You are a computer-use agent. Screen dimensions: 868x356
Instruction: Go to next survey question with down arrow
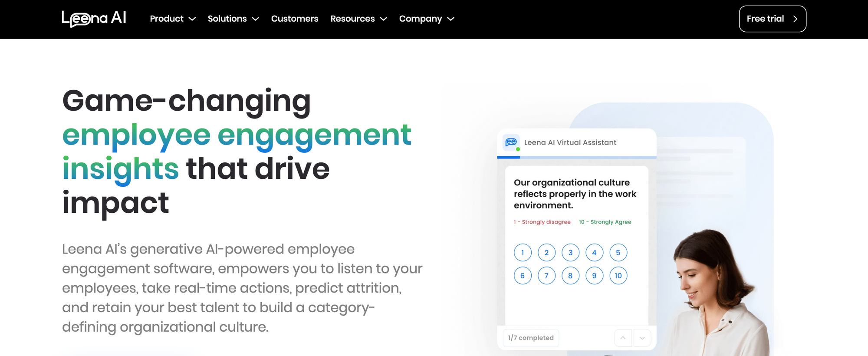642,338
